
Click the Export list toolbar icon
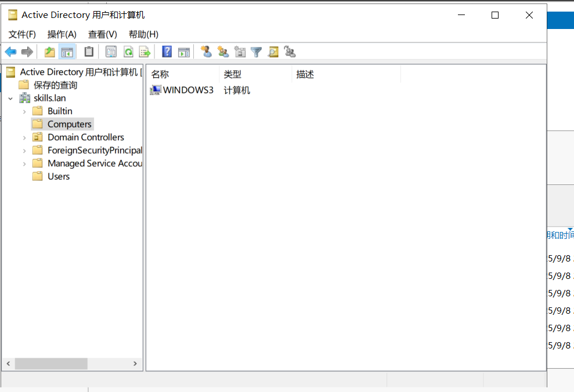145,52
